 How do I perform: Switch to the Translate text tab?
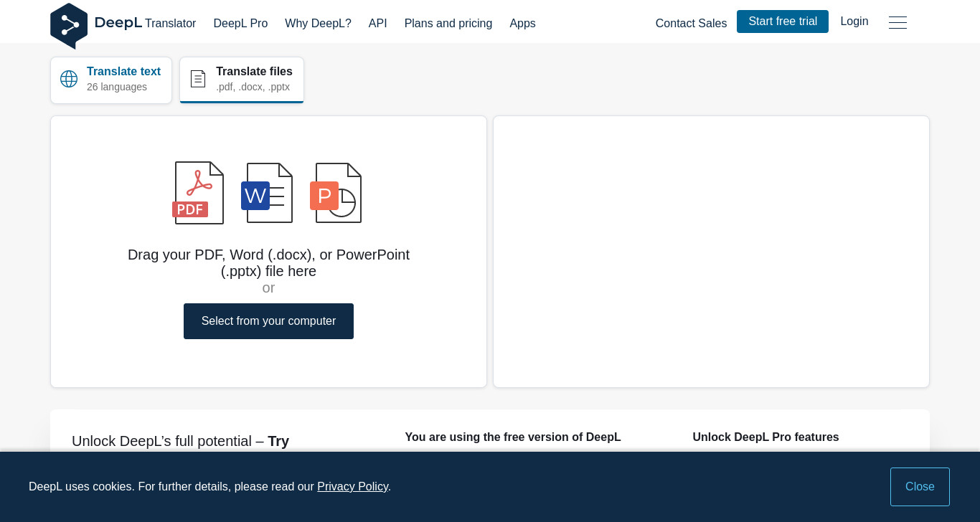[x=111, y=80]
